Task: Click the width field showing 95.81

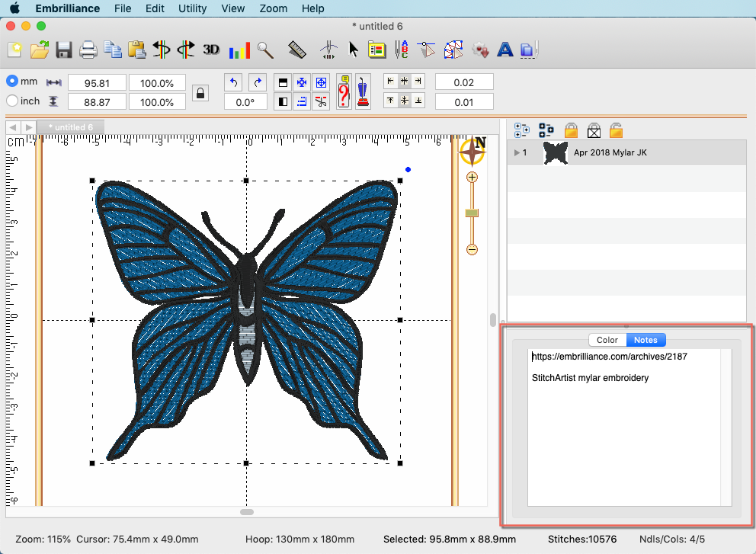Action: tap(97, 82)
